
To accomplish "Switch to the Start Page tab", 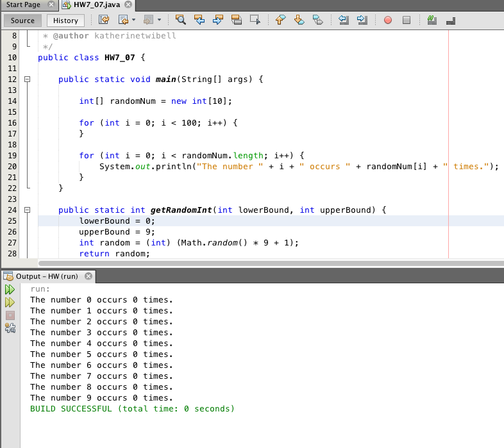I will click(23, 4).
